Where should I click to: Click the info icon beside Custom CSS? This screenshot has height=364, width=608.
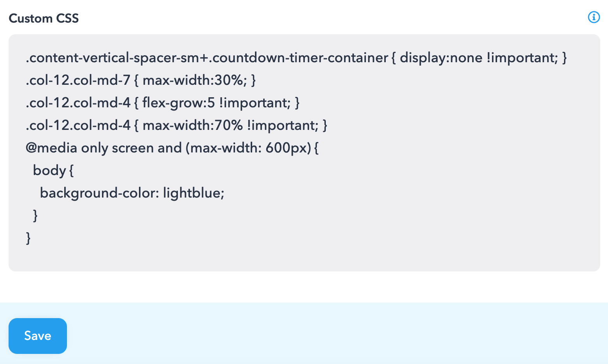pos(594,17)
